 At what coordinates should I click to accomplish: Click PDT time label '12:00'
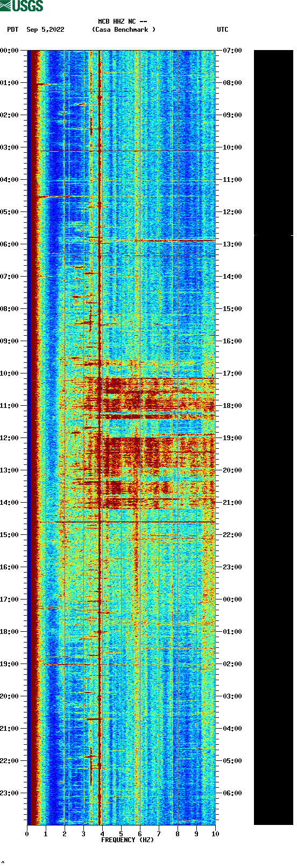click(9, 438)
